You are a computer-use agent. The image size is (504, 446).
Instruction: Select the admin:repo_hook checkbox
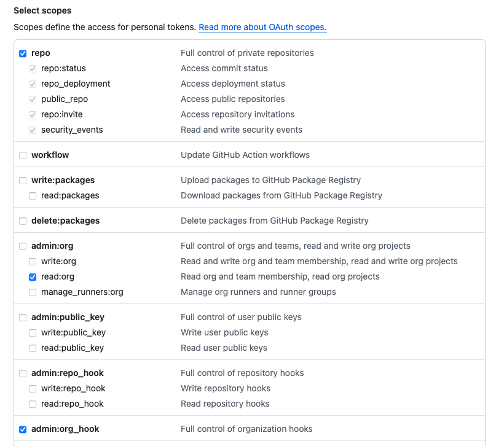point(23,374)
